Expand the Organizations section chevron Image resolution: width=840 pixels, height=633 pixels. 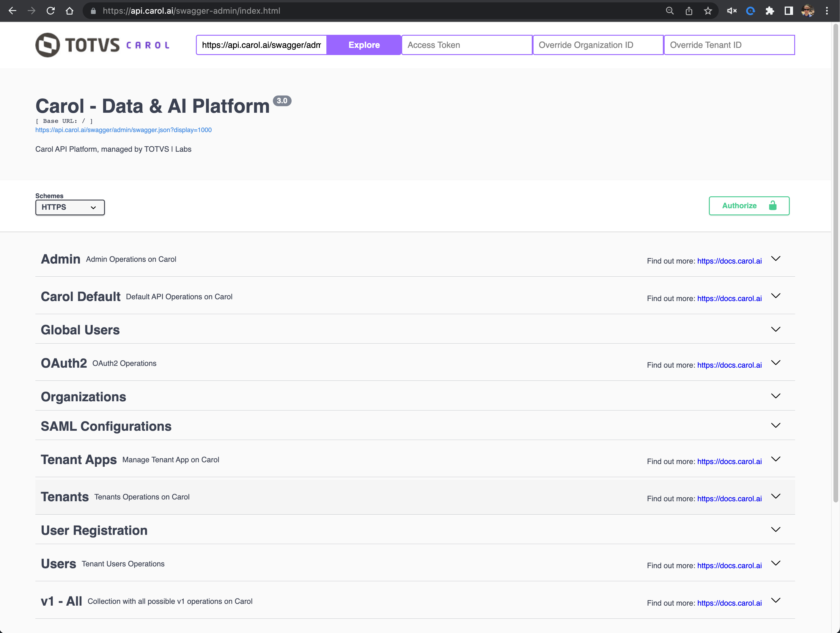(x=776, y=396)
